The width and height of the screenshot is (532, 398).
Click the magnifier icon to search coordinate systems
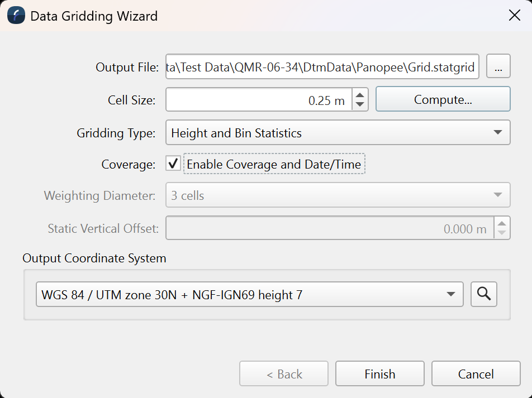(484, 294)
